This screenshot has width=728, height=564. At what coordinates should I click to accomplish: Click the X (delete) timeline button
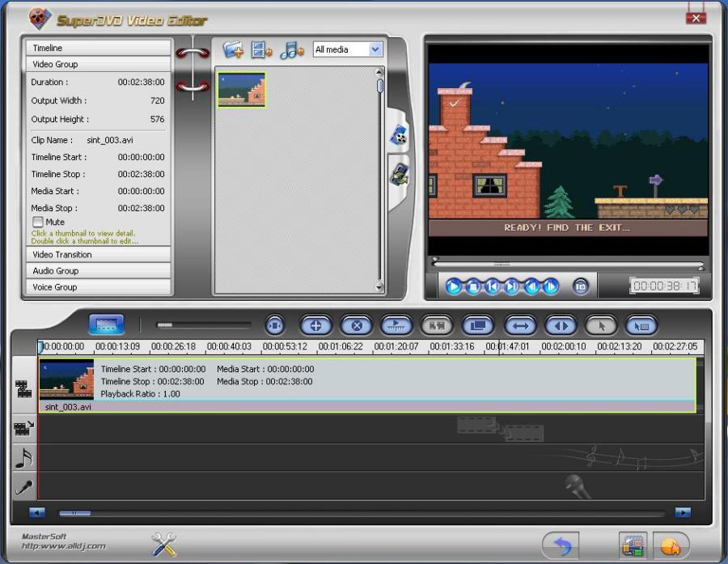pyautogui.click(x=357, y=325)
